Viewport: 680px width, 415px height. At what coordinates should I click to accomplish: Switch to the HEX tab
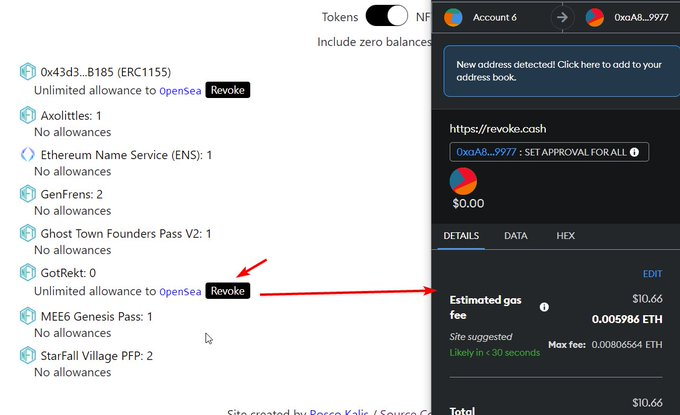tap(566, 236)
